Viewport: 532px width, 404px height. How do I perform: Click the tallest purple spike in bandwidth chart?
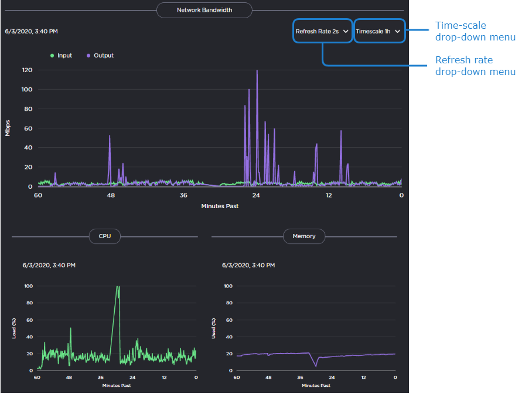pos(257,72)
